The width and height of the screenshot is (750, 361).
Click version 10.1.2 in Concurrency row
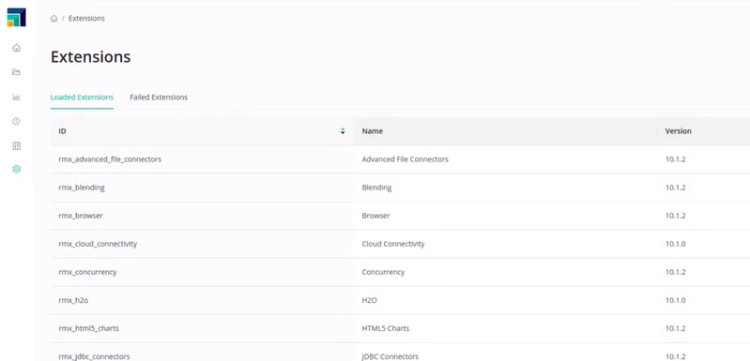[675, 272]
